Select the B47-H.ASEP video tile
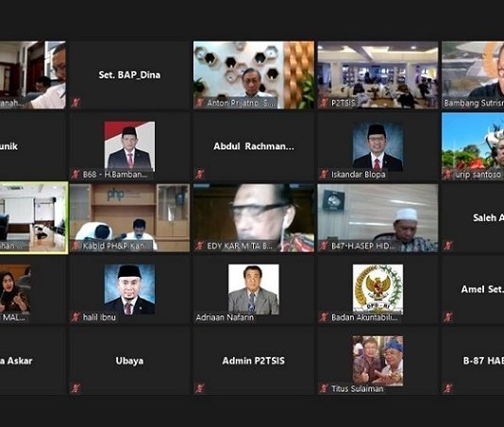Image resolution: width=504 pixels, height=427 pixels. pos(378,218)
